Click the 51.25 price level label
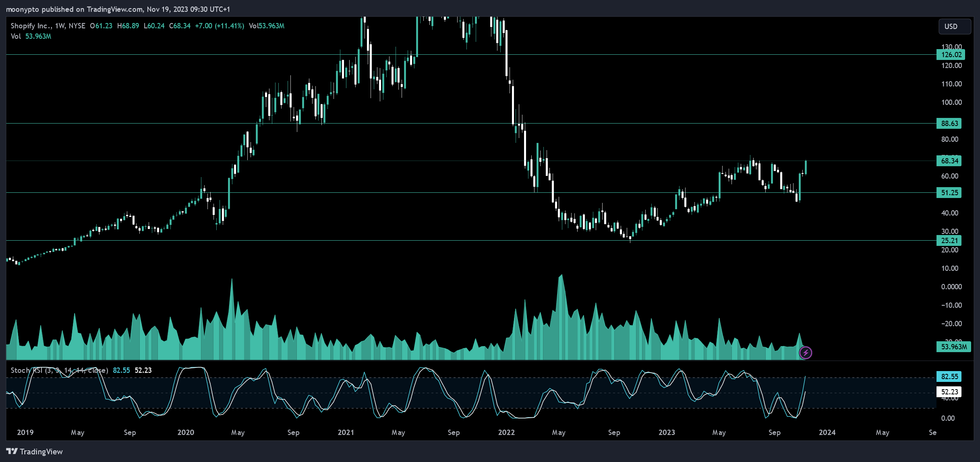980x462 pixels. point(949,193)
